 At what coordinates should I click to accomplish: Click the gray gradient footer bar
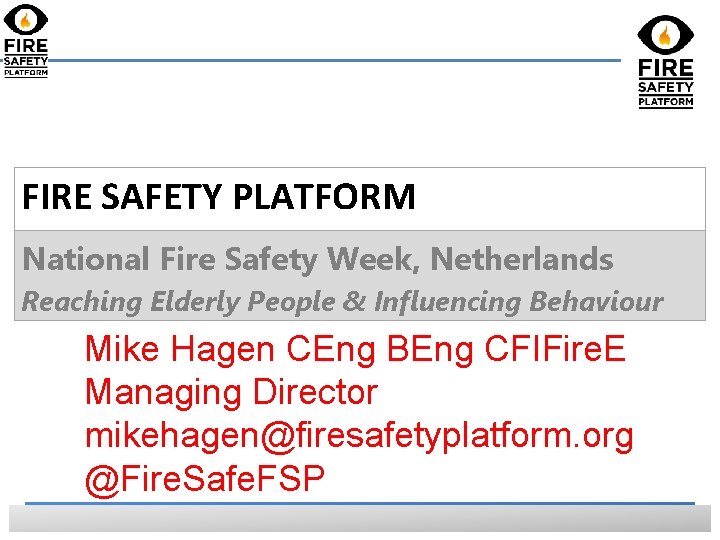coord(360,519)
